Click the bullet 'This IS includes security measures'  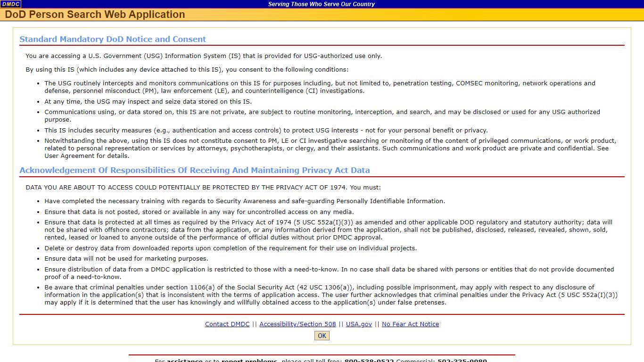point(266,131)
